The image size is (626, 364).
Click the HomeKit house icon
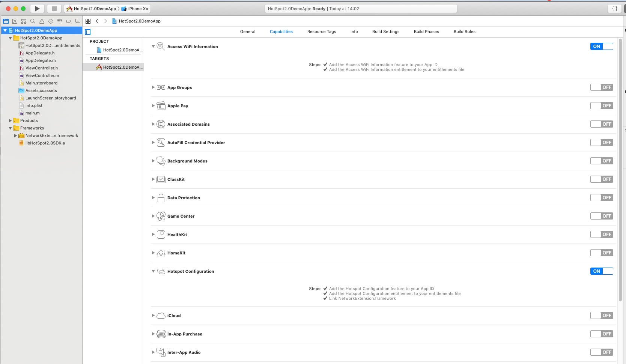tap(161, 253)
